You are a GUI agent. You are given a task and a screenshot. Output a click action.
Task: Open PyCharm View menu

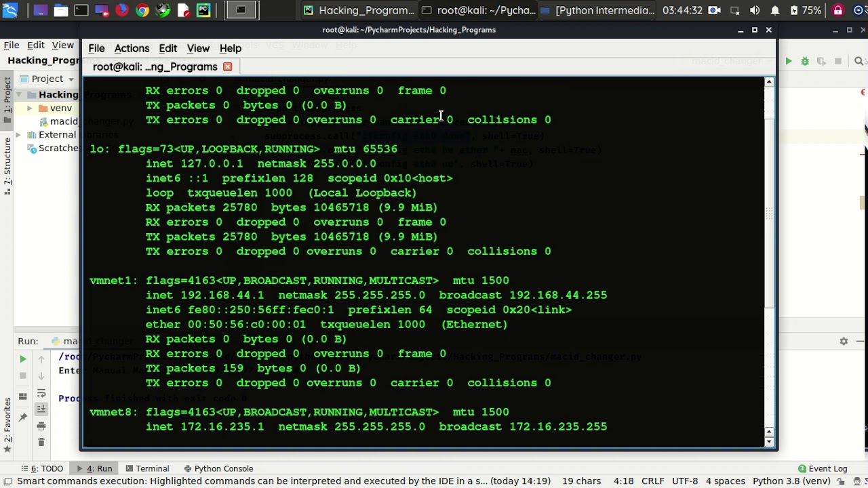tap(63, 45)
